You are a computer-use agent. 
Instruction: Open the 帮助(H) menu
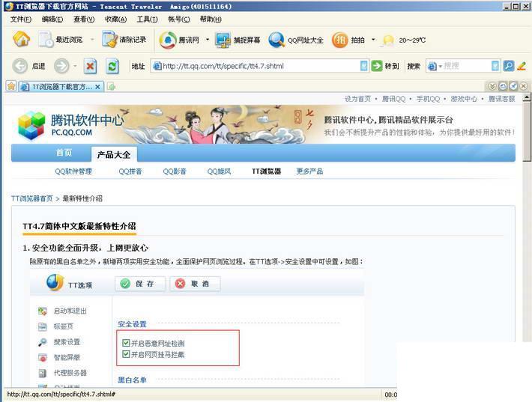coord(211,19)
